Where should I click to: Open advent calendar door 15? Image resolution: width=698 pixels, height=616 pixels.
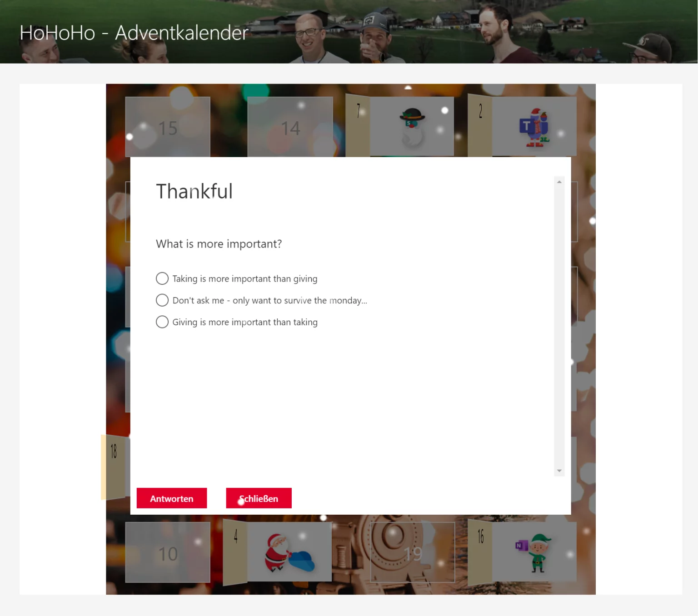[167, 128]
